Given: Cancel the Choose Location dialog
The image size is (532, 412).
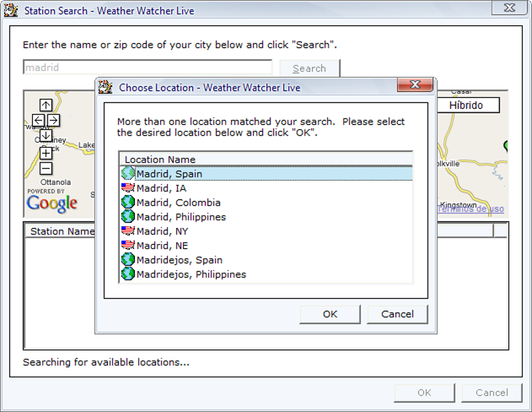Looking at the screenshot, I should click(397, 314).
